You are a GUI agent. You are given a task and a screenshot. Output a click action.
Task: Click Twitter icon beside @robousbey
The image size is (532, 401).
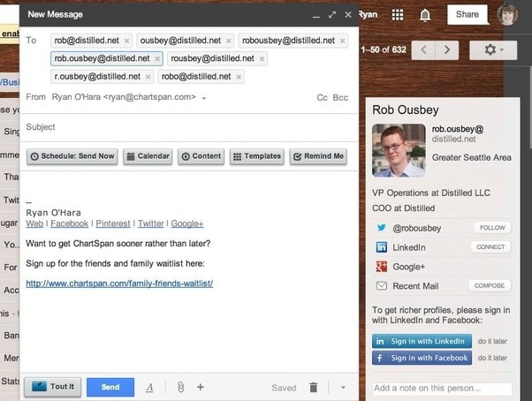[x=382, y=228]
